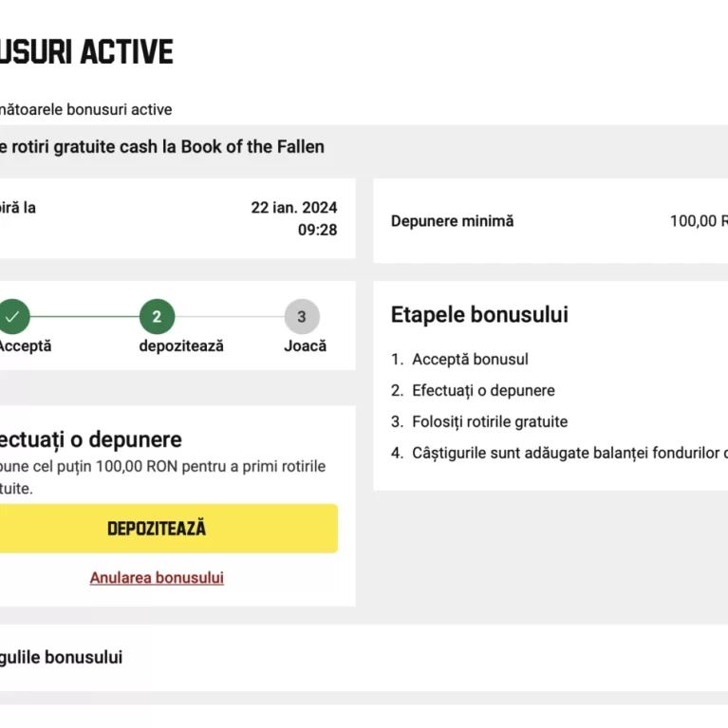Click the Acceptă step label
The image size is (728, 728).
[25, 345]
